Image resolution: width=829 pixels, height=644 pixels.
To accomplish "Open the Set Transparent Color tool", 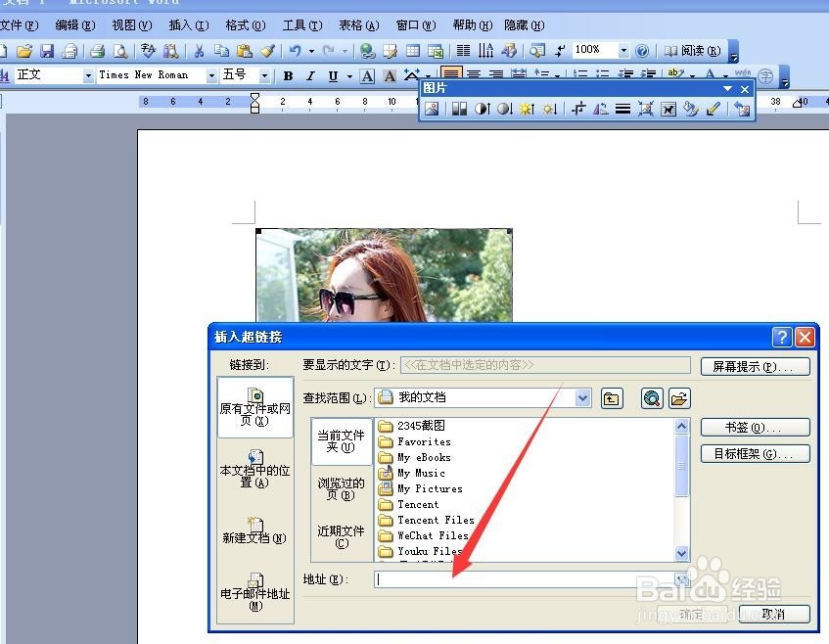I will coord(712,108).
